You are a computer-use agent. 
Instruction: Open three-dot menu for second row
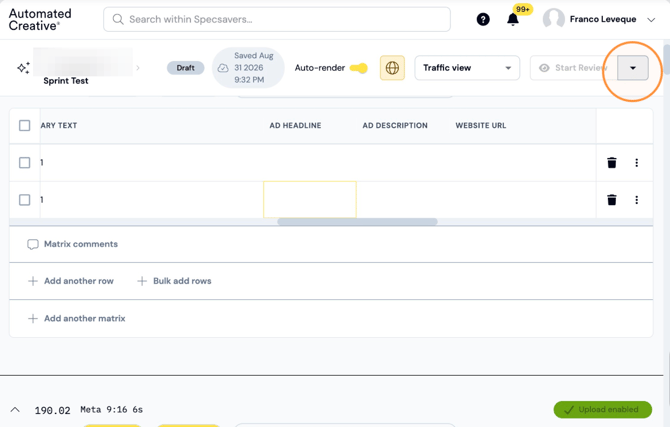click(637, 200)
